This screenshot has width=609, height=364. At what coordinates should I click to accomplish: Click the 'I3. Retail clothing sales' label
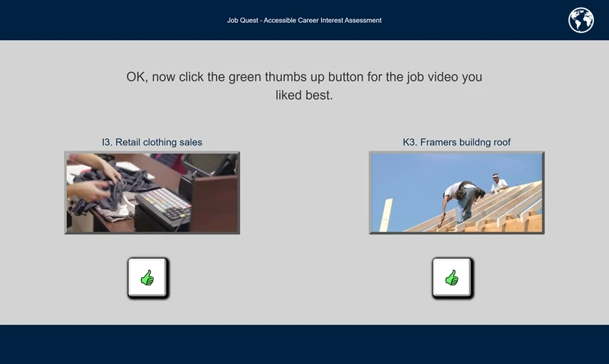[x=152, y=142]
